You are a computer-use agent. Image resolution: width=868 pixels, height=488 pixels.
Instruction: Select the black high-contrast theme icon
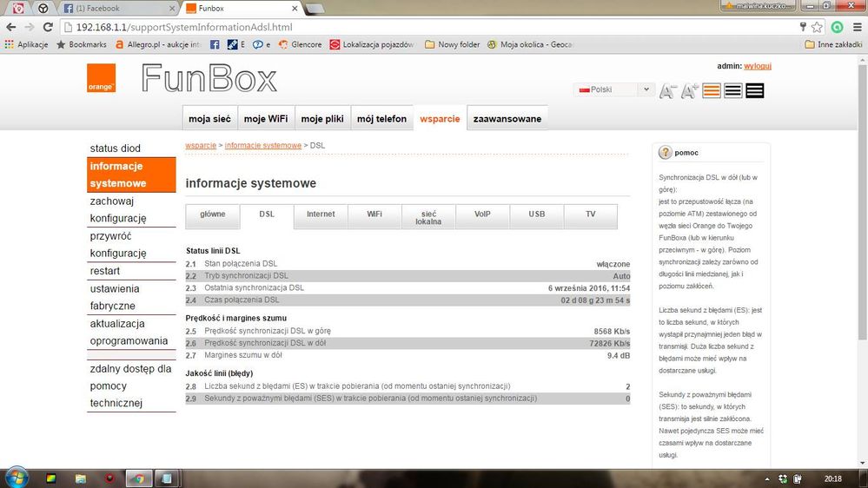point(755,90)
